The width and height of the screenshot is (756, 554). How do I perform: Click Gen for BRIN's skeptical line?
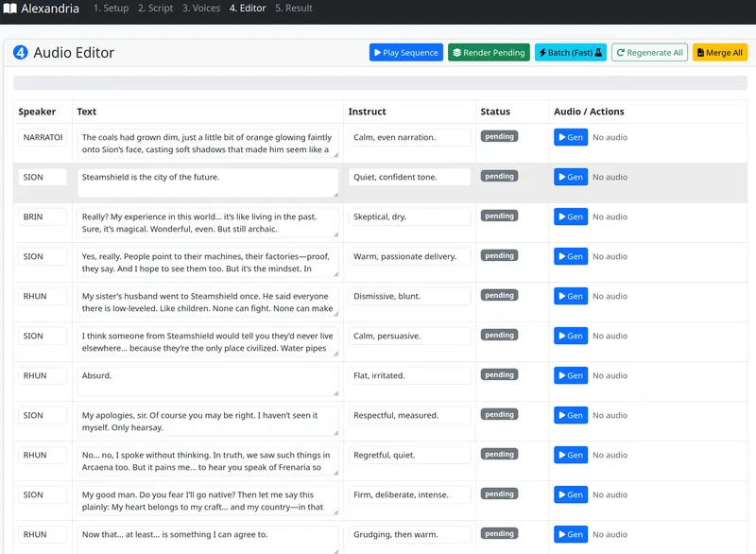tap(570, 216)
